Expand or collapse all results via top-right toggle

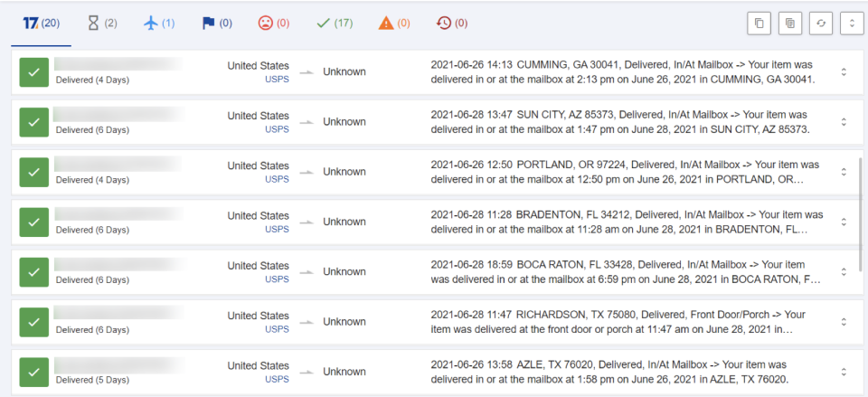[x=852, y=24]
